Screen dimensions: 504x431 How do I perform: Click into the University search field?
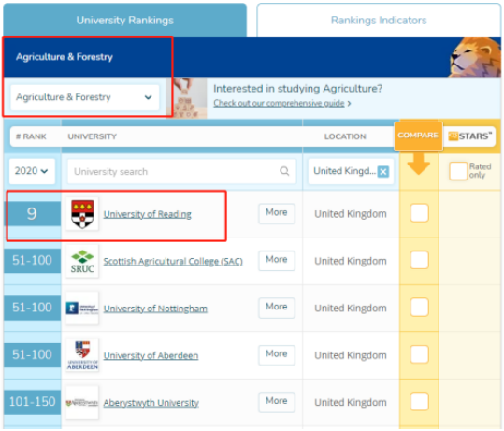(181, 171)
